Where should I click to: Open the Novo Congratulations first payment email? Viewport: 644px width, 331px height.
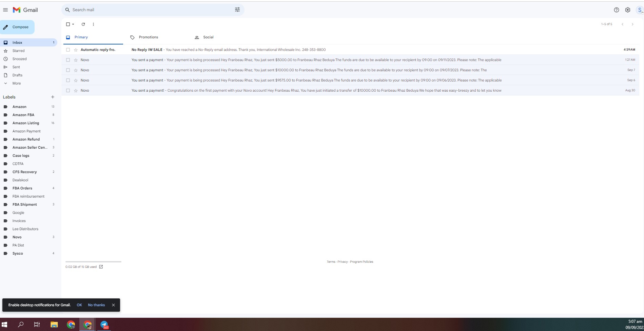(350, 90)
